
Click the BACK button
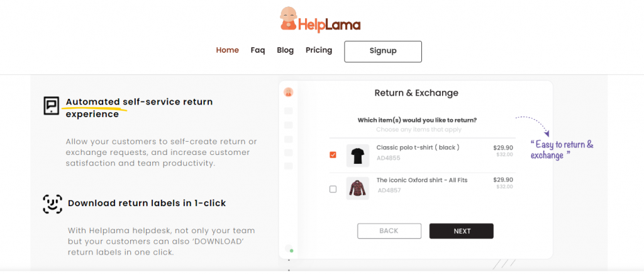click(x=389, y=231)
